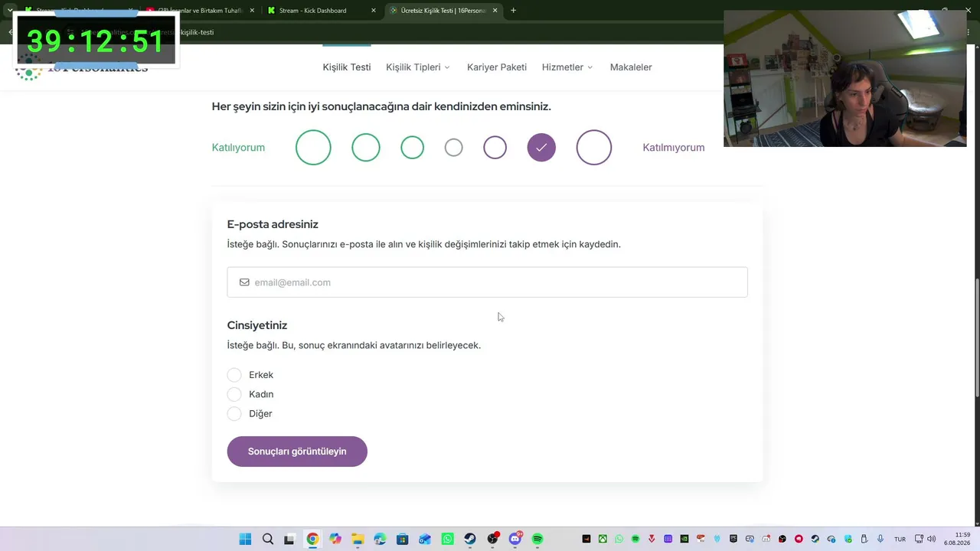Select the small purple disagree circle
The image size is (980, 551).
pyautogui.click(x=495, y=148)
